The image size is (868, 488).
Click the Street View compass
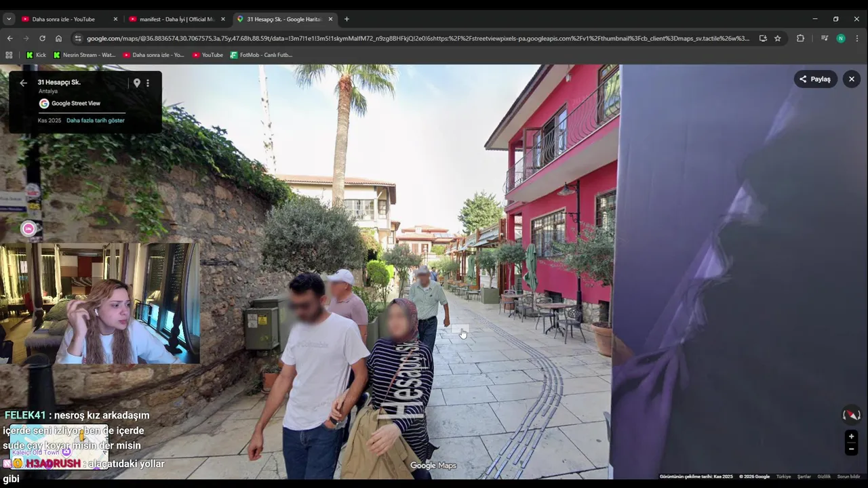tap(851, 415)
